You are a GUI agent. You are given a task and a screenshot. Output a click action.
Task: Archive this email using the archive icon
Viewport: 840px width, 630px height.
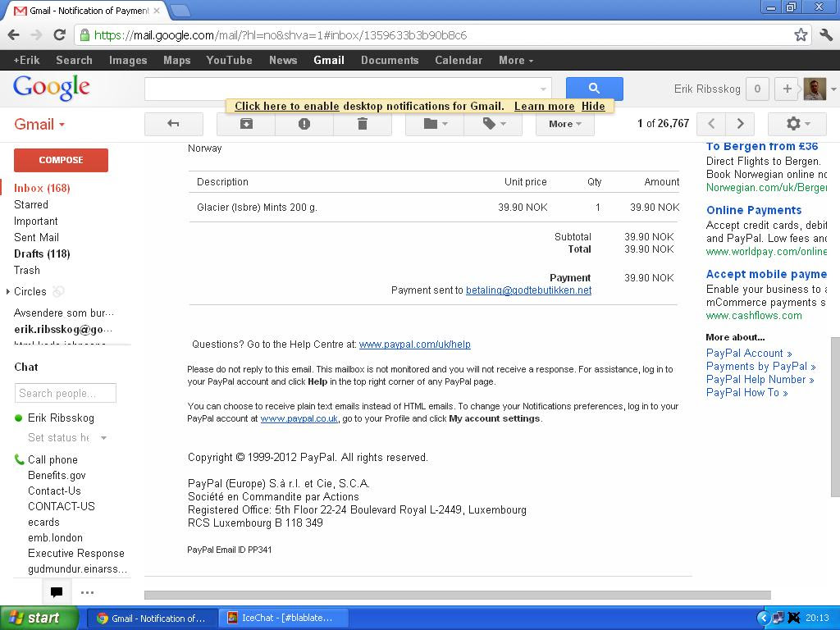point(246,124)
